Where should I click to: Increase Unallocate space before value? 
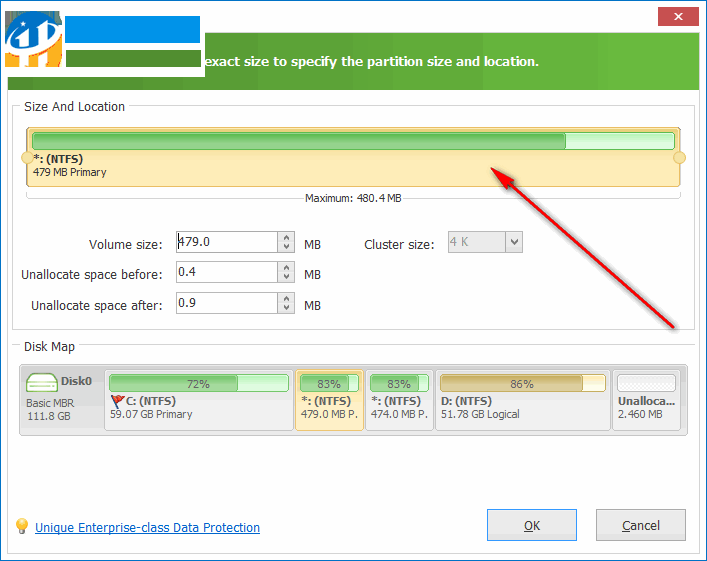click(x=286, y=267)
